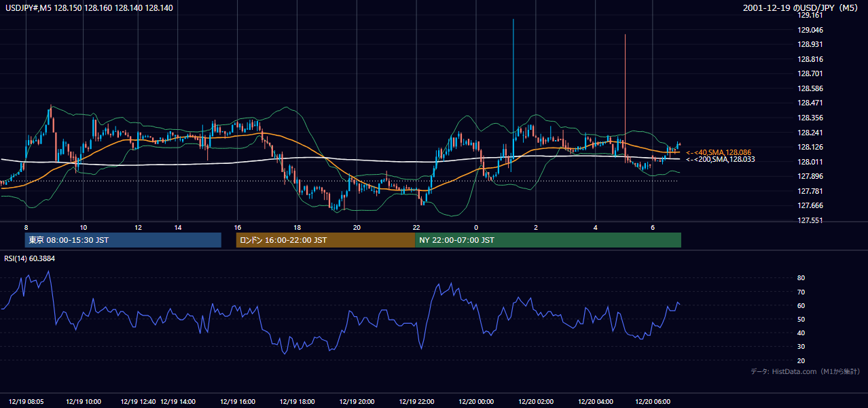868x408 pixels.
Task: Click hour tick 10 under the price chart
Action: click(x=83, y=227)
